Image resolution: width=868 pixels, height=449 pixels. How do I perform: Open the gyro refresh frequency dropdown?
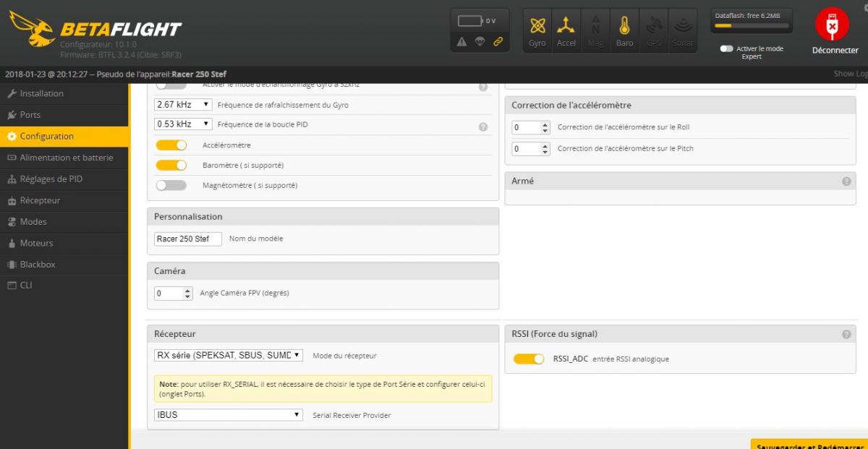coord(184,105)
